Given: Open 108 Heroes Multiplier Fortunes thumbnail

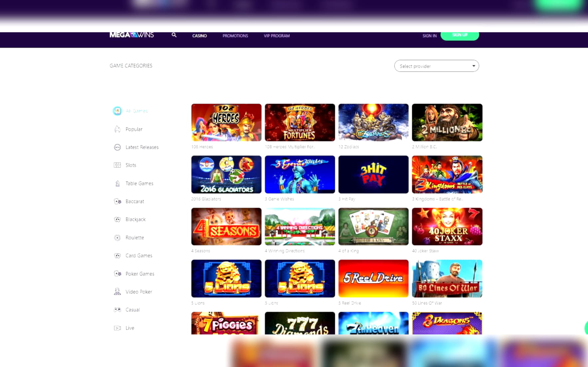Looking at the screenshot, I should point(300,122).
